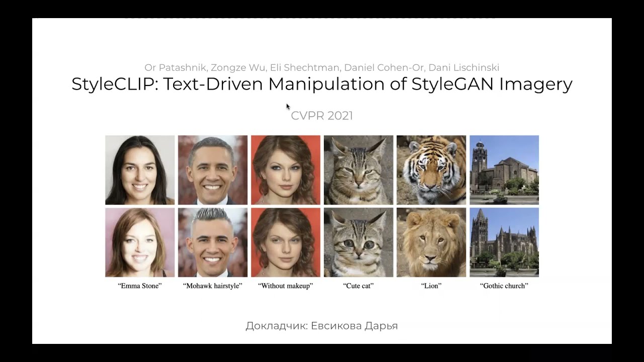644x362 pixels.
Task: Click the top-row sleepy cat image
Action: pyautogui.click(x=358, y=170)
